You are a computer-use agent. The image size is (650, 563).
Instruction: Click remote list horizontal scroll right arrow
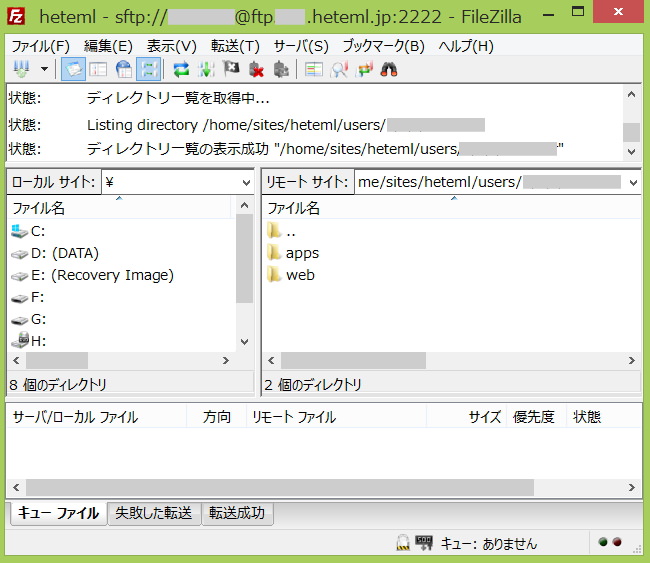631,360
